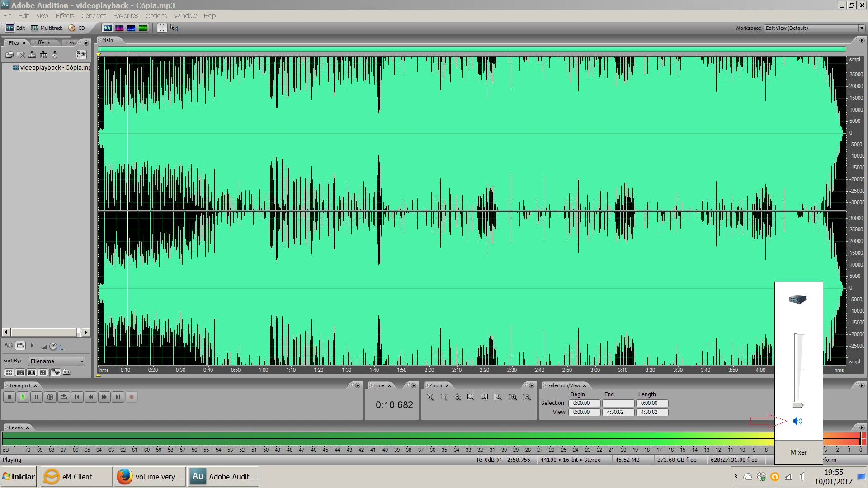Expand the Files panel options menu arrow
Image resolution: width=868 pixels, height=488 pixels.
coord(86,43)
